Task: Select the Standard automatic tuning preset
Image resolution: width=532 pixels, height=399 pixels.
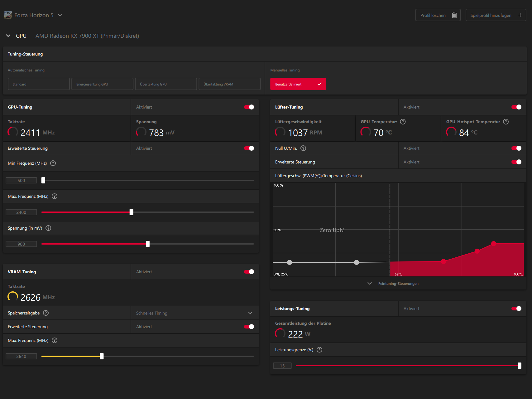Action: click(39, 84)
